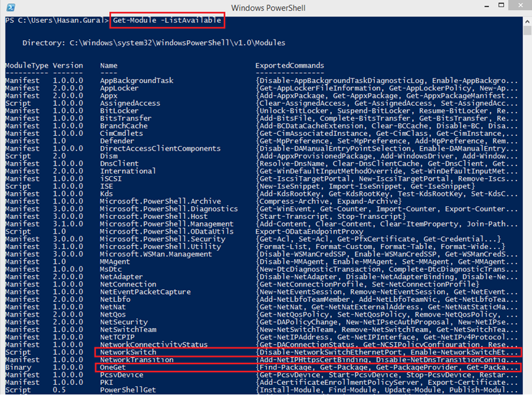The image size is (532, 395).
Task: Click the scrollbar up arrow
Action: [527, 21]
